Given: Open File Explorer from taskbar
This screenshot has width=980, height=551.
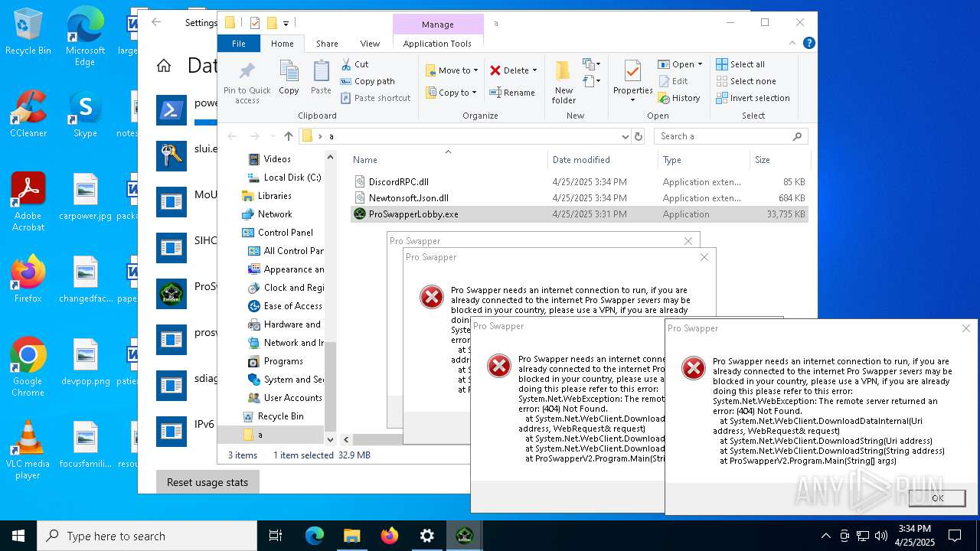Looking at the screenshot, I should coord(351,536).
